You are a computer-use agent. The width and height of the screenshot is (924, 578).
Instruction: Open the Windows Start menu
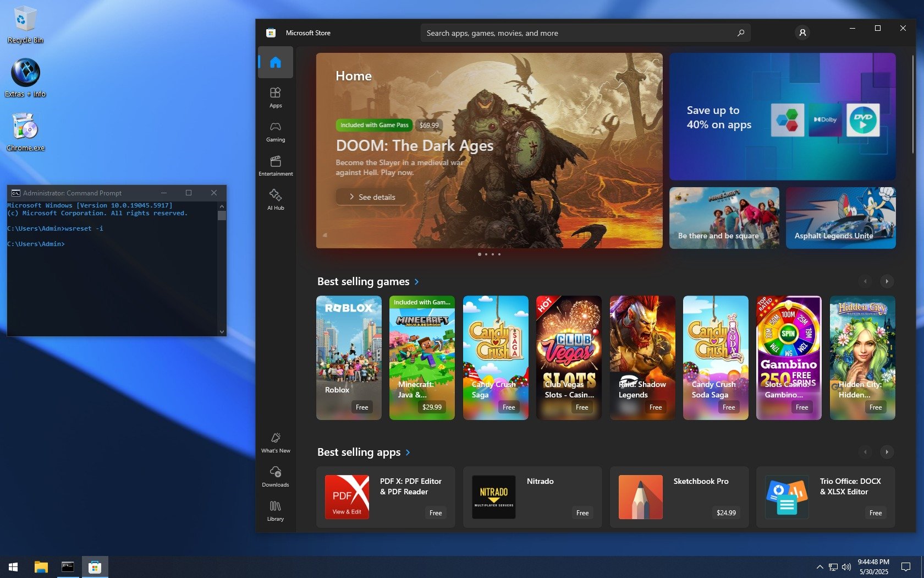click(x=13, y=567)
